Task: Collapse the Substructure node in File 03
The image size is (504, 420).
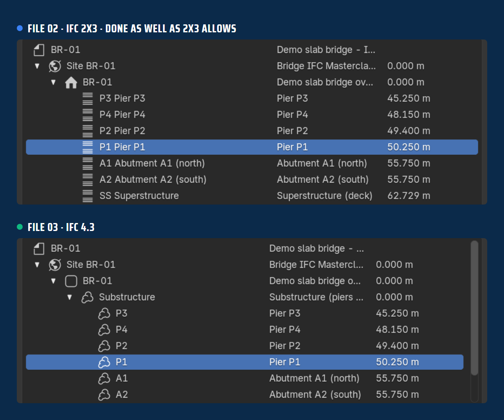Action: [x=70, y=297]
